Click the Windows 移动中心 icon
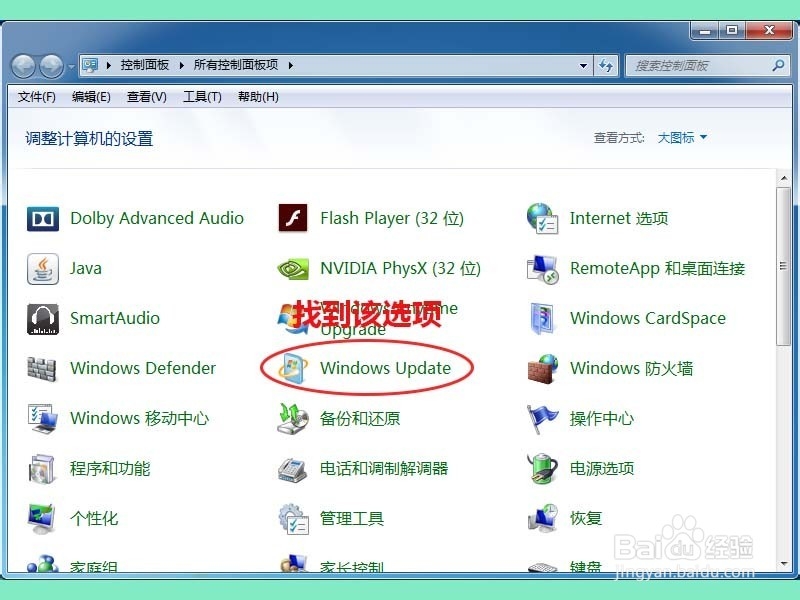 (x=43, y=418)
